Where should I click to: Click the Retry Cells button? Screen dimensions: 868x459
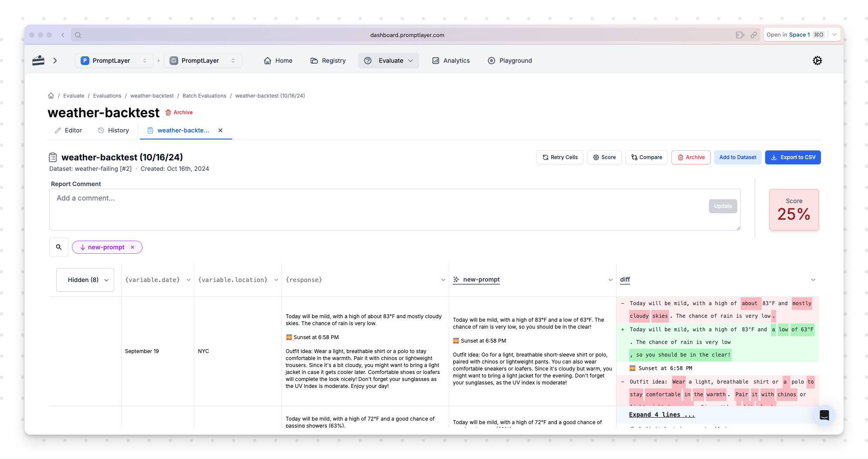point(559,157)
